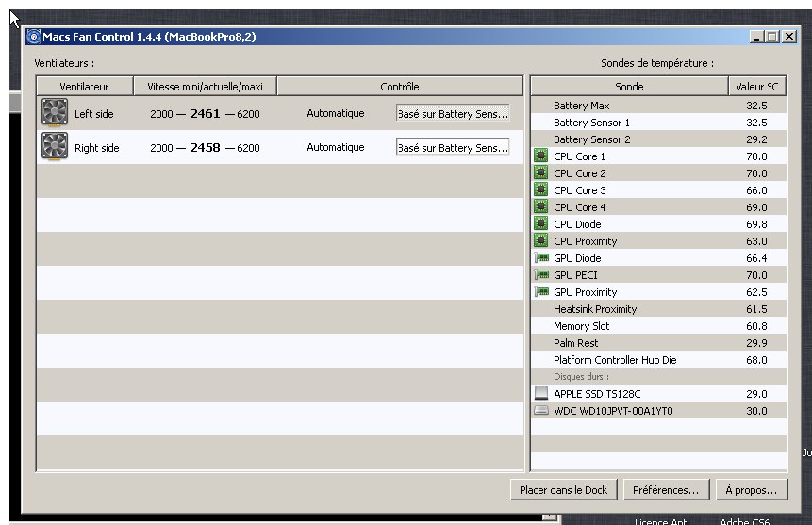This screenshot has height=525, width=812.
Task: Click the APPLE SSD TS128C drive icon
Action: point(541,393)
